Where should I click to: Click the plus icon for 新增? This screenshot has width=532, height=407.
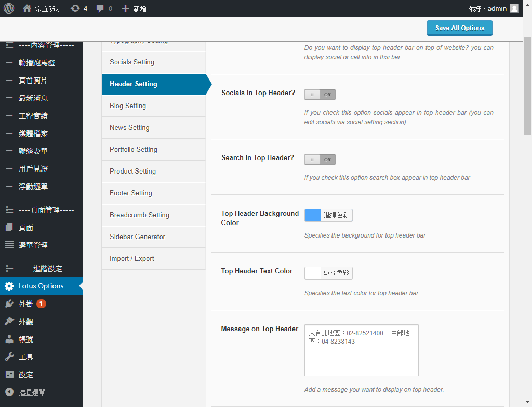point(125,8)
